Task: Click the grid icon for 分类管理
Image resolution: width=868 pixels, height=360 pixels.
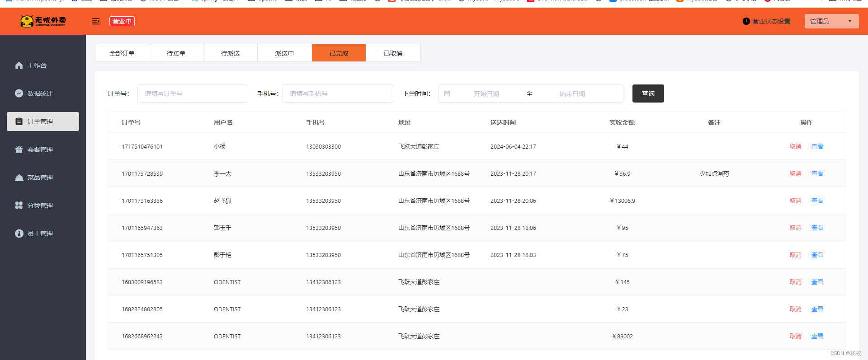Action: (19, 206)
